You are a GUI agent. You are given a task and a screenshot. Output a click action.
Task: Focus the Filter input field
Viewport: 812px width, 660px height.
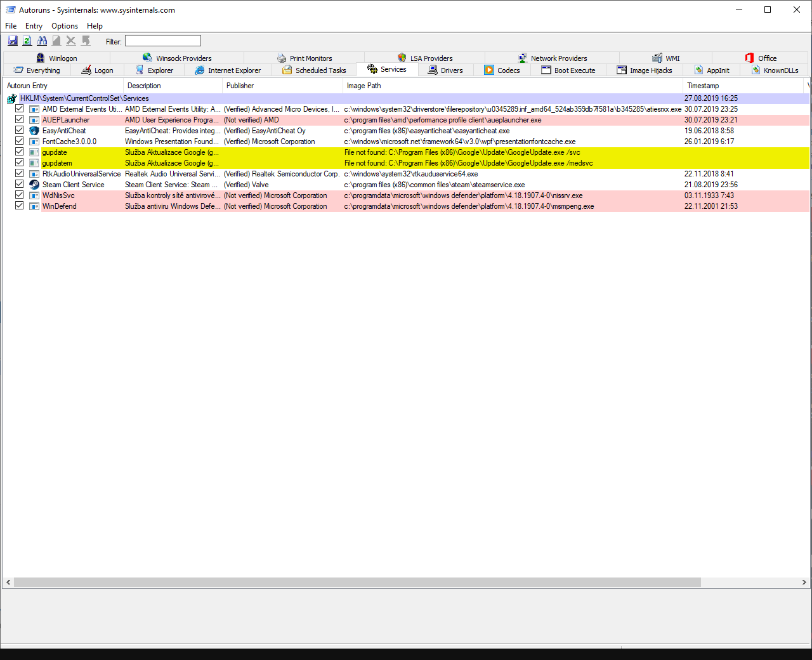click(x=163, y=41)
